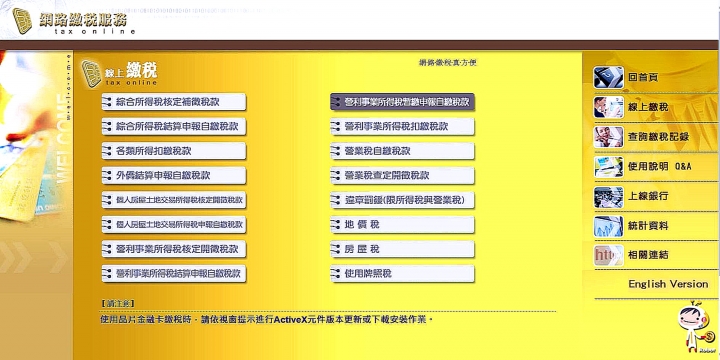Choose 外僑結算申報自繳稅款

pos(174,175)
